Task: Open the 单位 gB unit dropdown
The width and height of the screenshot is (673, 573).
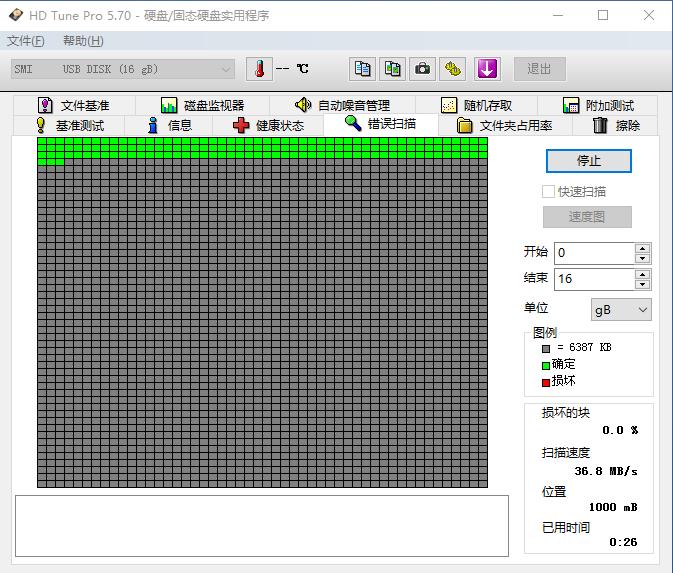Action: pyautogui.click(x=621, y=309)
